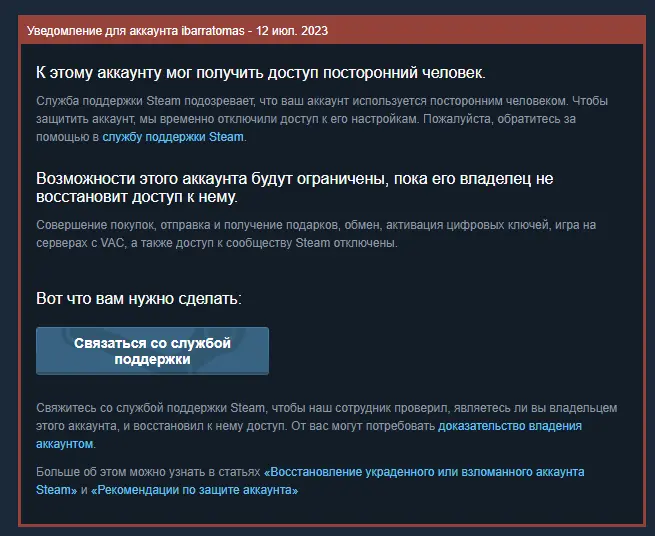Click heading 'Возможности этого аккаунта будут ограничены'
655x536 pixels.
294,187
